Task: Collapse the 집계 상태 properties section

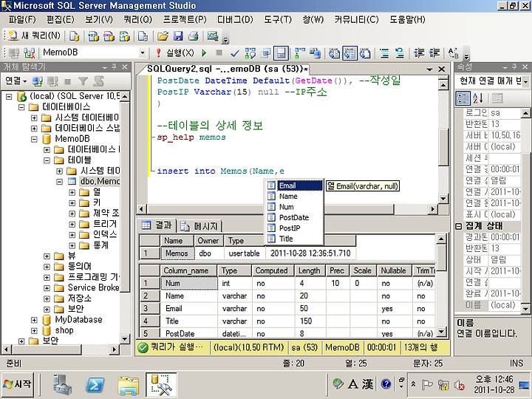Action: pyautogui.click(x=458, y=226)
